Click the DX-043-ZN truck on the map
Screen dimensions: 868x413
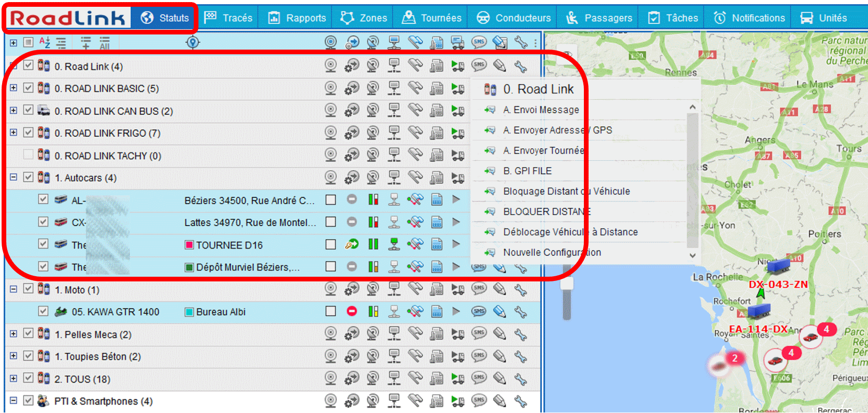[x=778, y=266]
